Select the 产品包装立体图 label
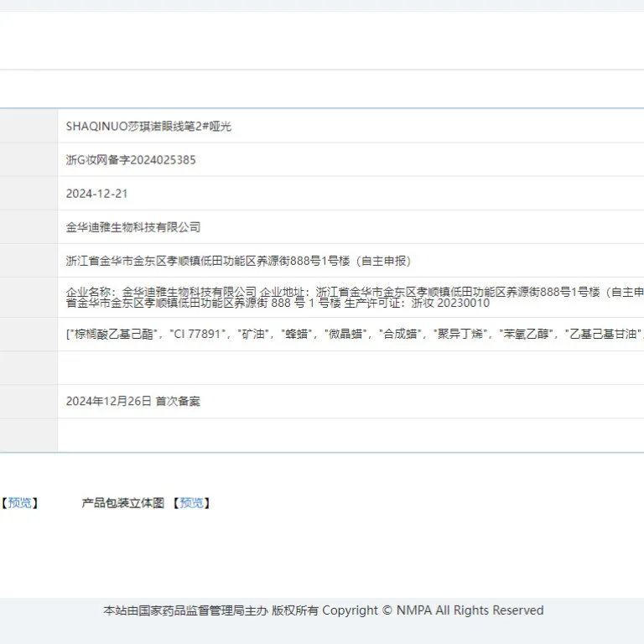The height and width of the screenshot is (644, 644). click(122, 503)
